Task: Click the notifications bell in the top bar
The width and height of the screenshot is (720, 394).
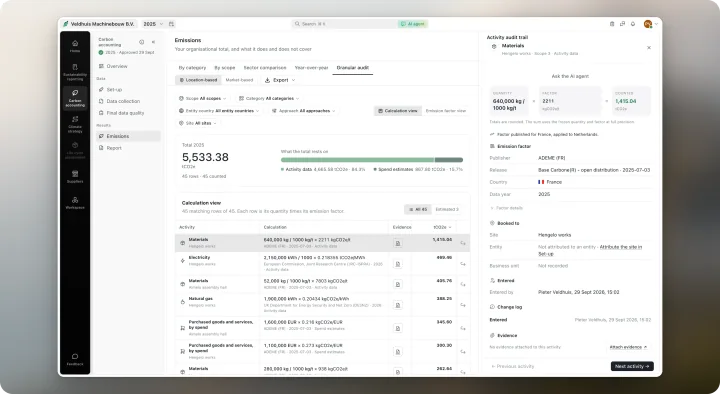Action: click(633, 24)
